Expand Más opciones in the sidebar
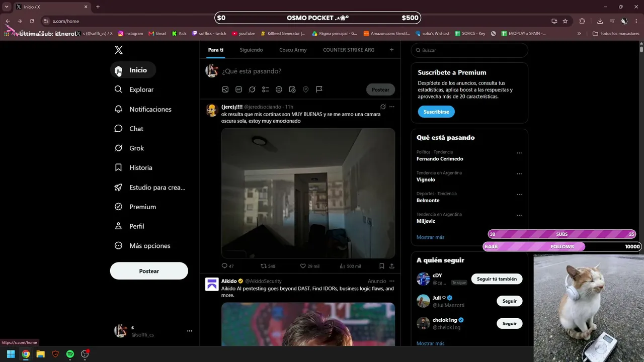Screen dimensions: 644x362 143,246
